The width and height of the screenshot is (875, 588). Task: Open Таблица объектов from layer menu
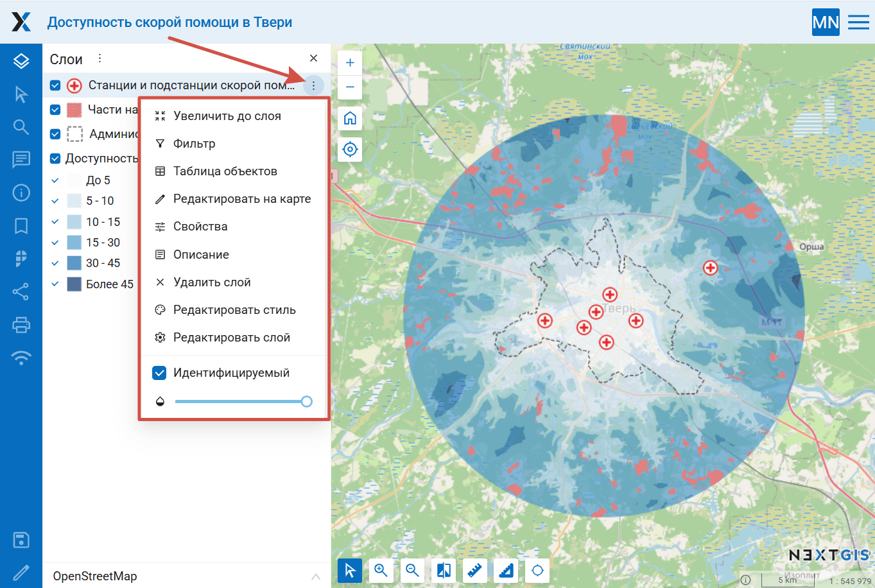(234, 171)
